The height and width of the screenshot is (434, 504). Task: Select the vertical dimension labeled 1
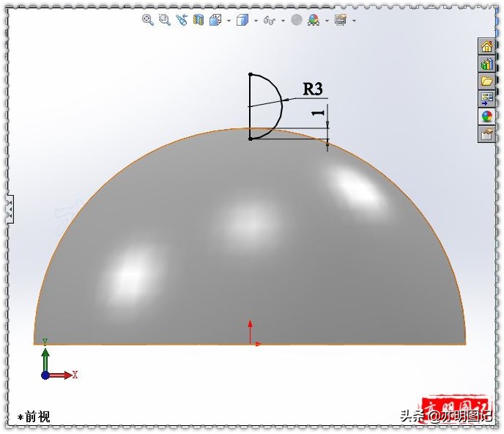coord(319,113)
